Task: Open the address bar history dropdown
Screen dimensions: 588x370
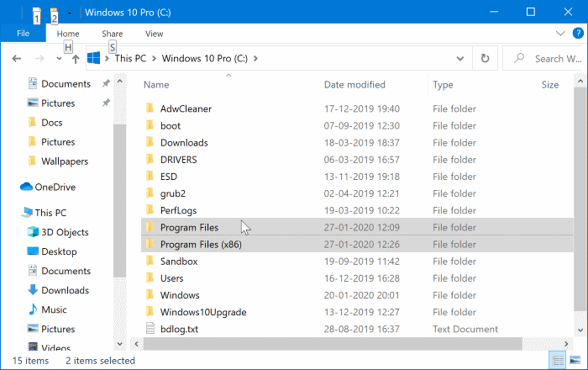Action: pos(460,59)
